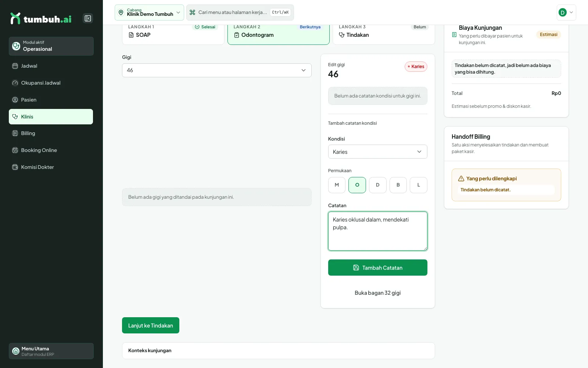This screenshot has height=368, width=588.
Task: Collapse the sidebar panel icon
Action: click(88, 18)
